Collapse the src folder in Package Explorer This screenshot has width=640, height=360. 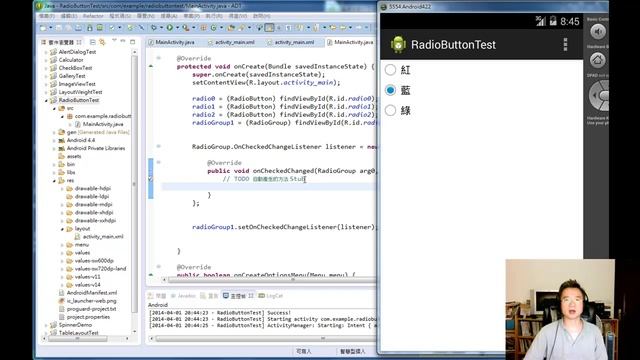[54, 109]
